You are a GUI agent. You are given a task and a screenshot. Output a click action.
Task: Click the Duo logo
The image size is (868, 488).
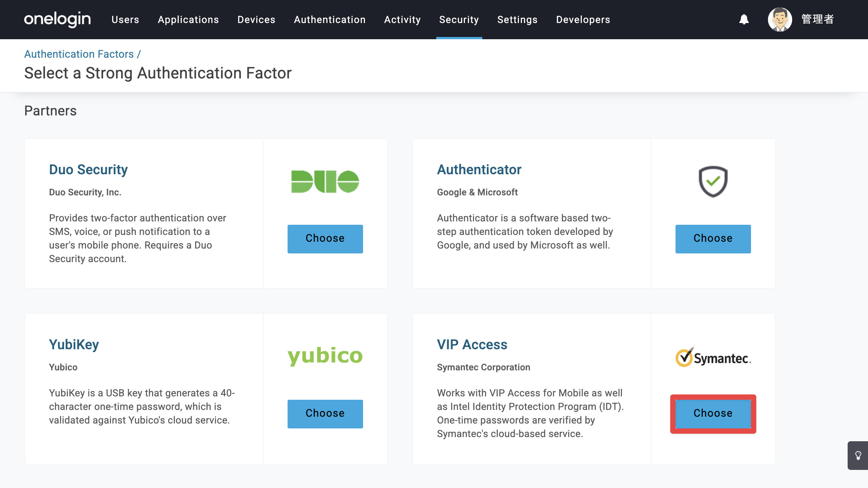coord(325,181)
